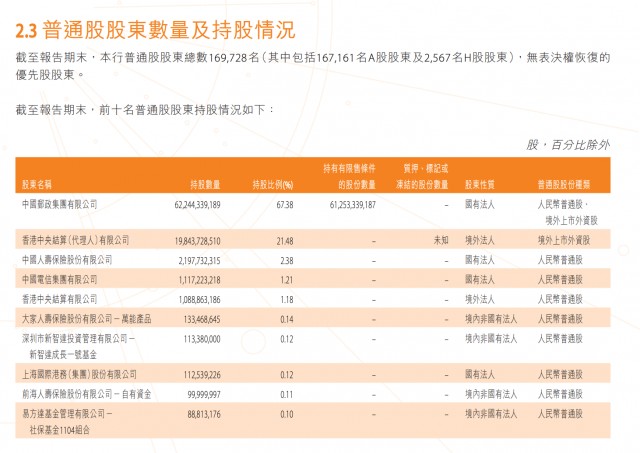This screenshot has height=453, width=640.
Task: Click the heading 2.3 普通股股東數量及持股情況
Action: tap(155, 30)
